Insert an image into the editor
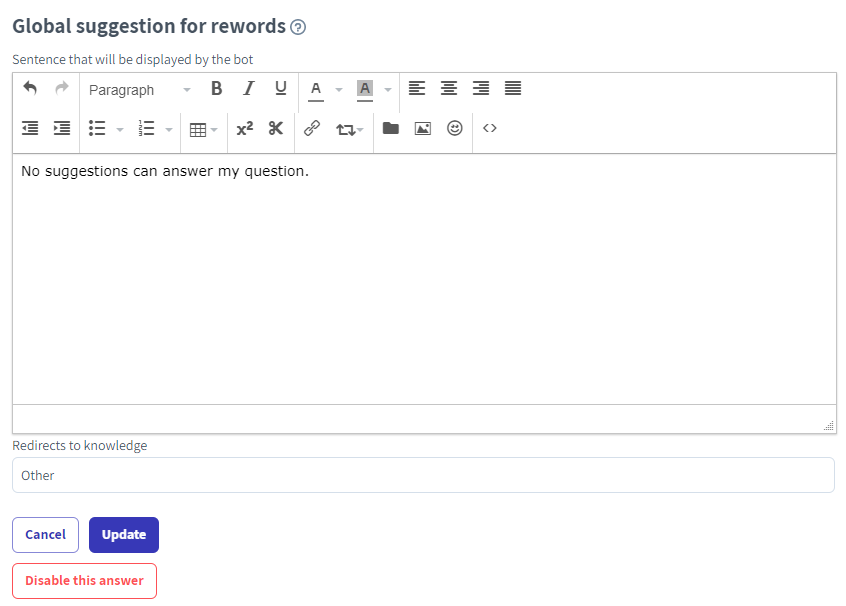 click(x=422, y=128)
